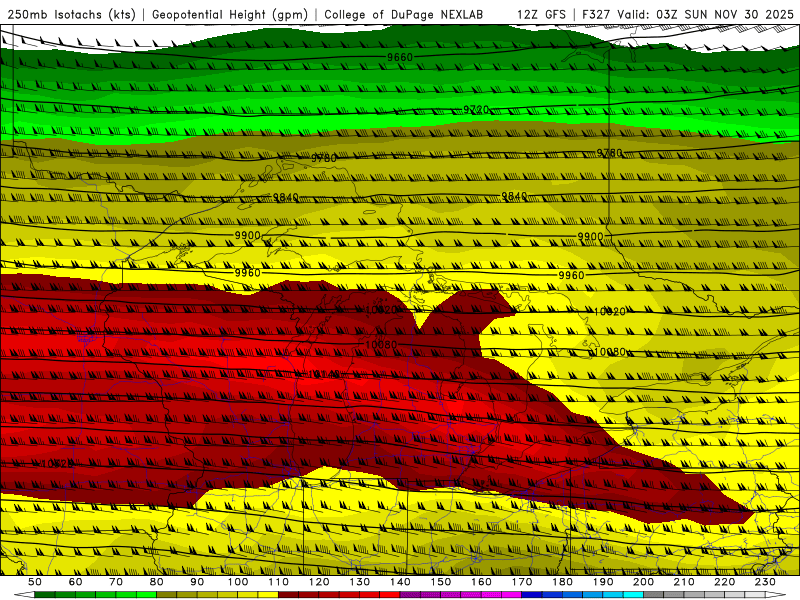Click the "F327" forecast hour label
This screenshot has width=800, height=600.
[x=596, y=14]
